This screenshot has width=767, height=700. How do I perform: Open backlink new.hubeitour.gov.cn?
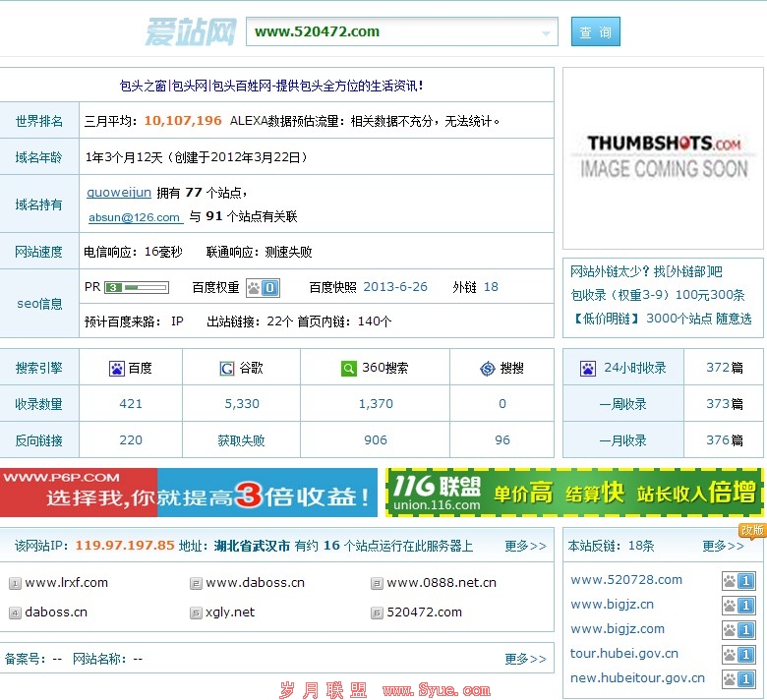point(637,677)
